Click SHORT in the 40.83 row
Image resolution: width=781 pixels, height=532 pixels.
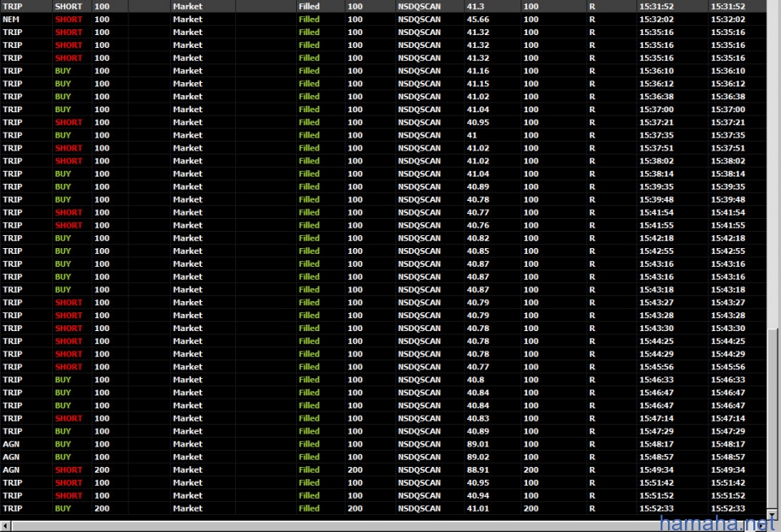68,418
